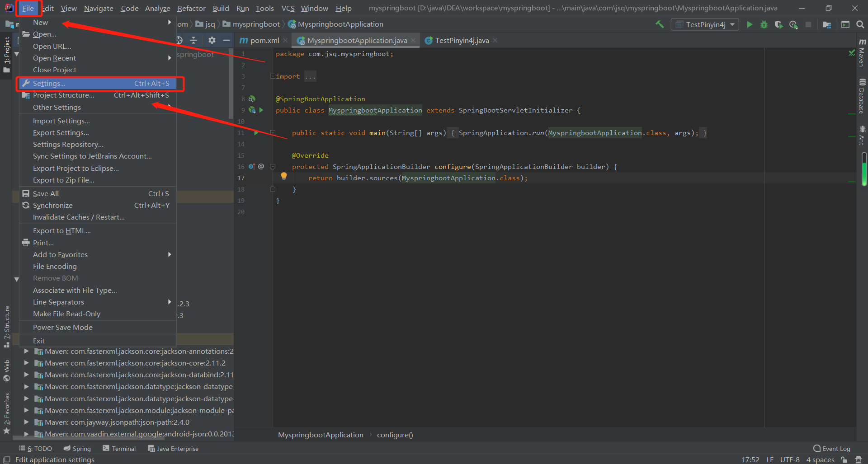Image resolution: width=868 pixels, height=464 pixels.
Task: Open the Terminal tool window
Action: tap(119, 449)
